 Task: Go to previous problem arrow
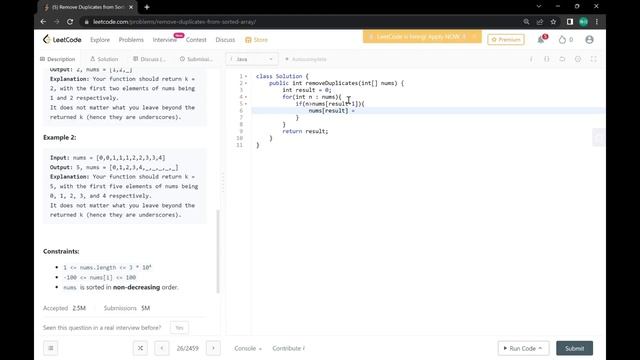(162, 348)
